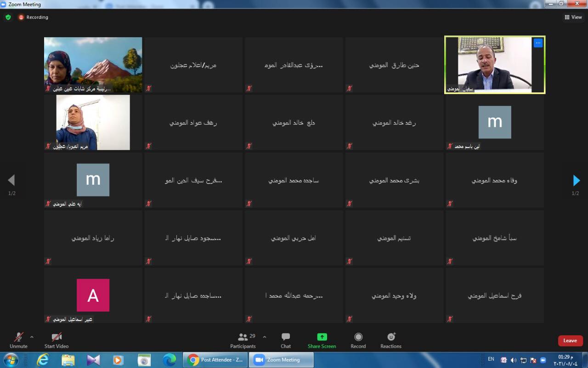Screen dimensions: 588x368
Task: Open the Reactions menu
Action: coord(391,340)
